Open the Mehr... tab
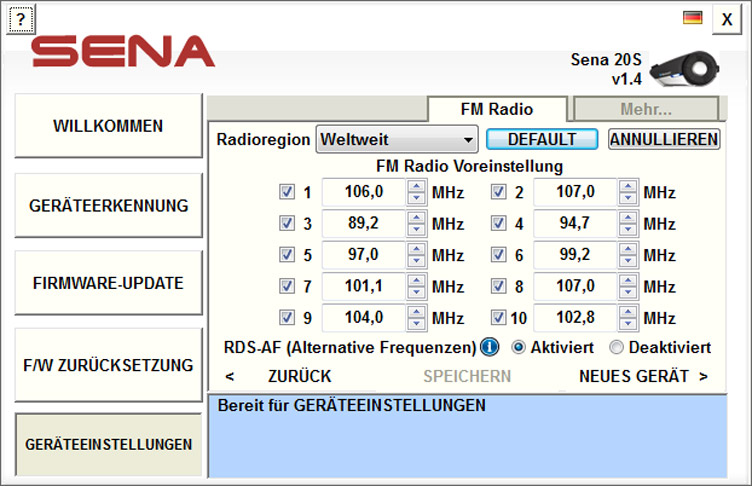The width and height of the screenshot is (752, 486). [x=646, y=109]
